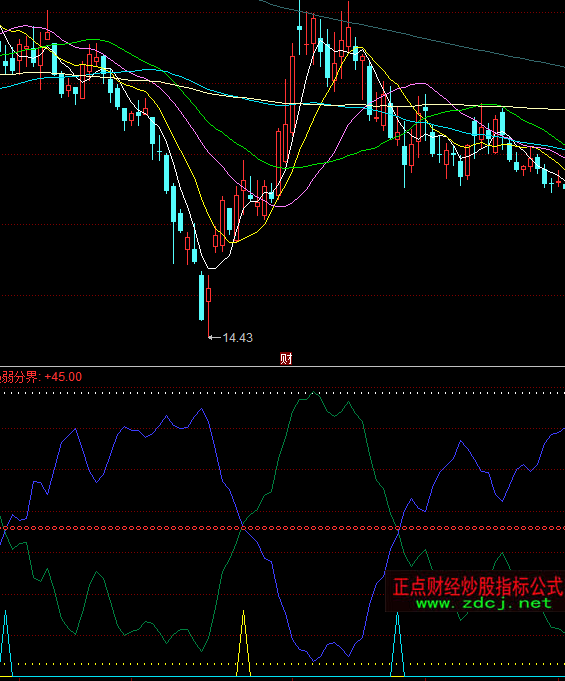565x681 pixels.
Task: Select the 弱分界 +45.00 indicator label
Action: tap(41, 377)
